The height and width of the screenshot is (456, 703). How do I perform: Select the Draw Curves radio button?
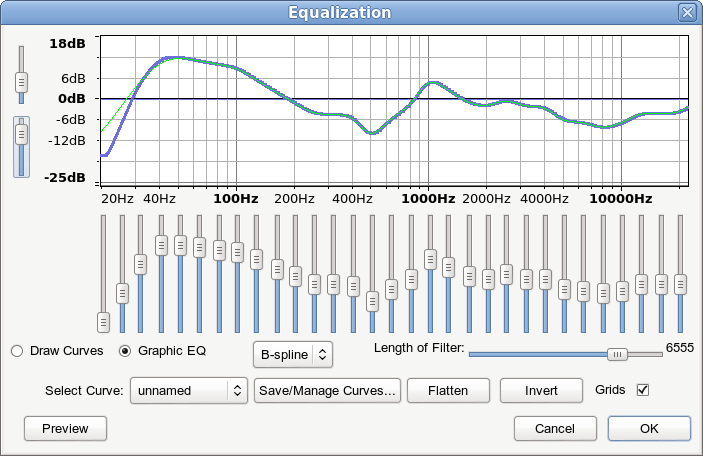click(x=17, y=351)
